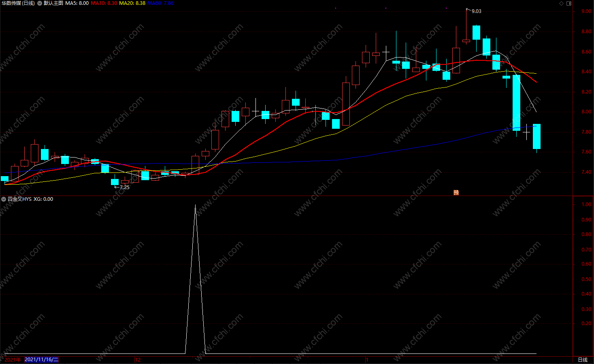Image resolution: width=594 pixels, height=364 pixels.
Task: Click the 2021/11/16/二 date label
Action: pyautogui.click(x=42, y=360)
